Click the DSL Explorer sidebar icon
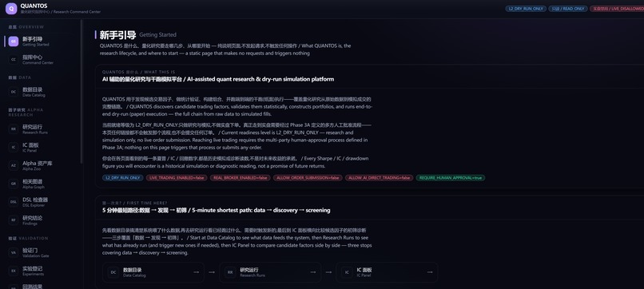 tap(14, 201)
